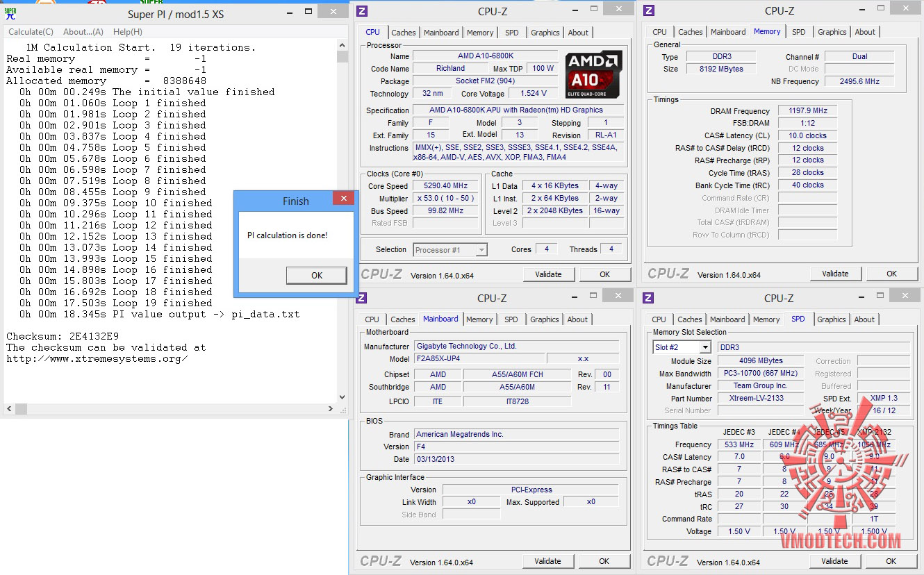
Task: Open Mainboard tab in the processor CPU-Z window
Action: tap(441, 33)
